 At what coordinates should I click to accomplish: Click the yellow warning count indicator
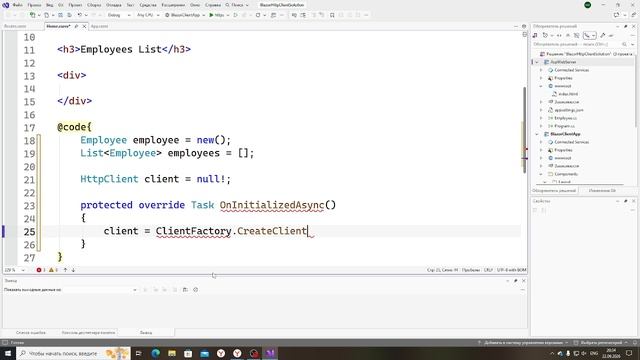pyautogui.click(x=53, y=270)
